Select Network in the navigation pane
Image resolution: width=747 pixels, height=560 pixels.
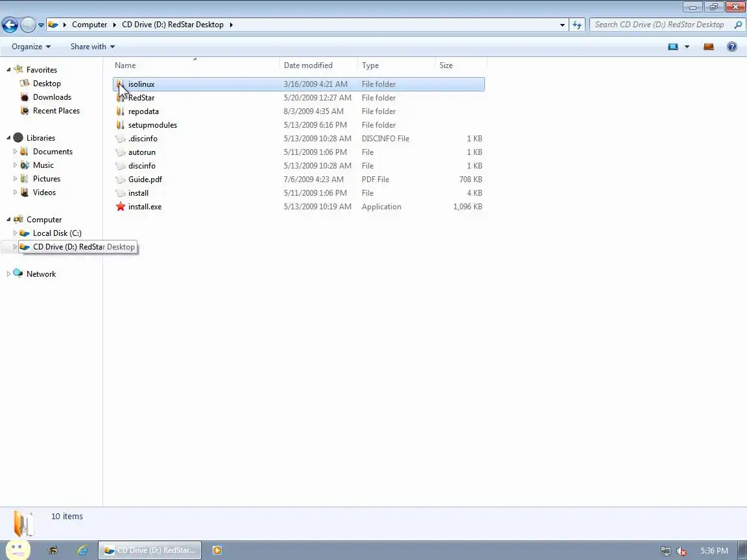click(41, 274)
